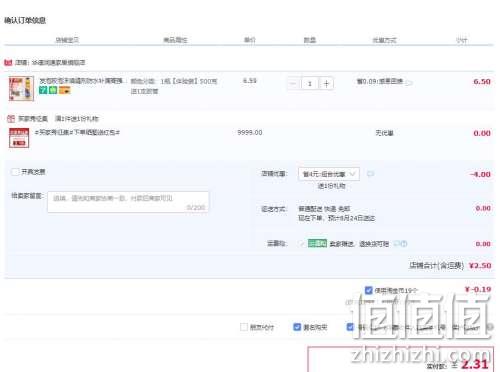Click the orange badge under product title
The height and width of the screenshot is (372, 500).
point(65,90)
